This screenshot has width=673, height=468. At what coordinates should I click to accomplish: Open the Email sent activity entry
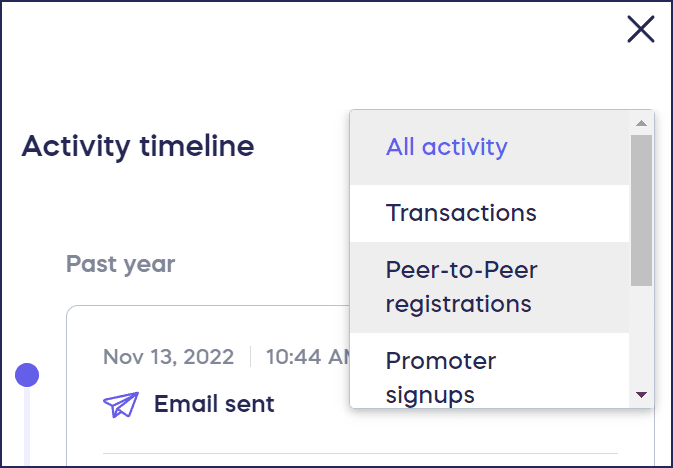tap(214, 405)
